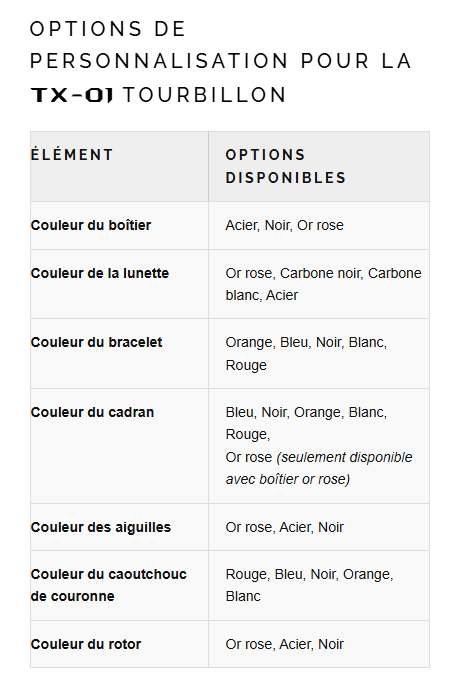Click the OPTIONS DISPONIBLES column header

tap(286, 166)
